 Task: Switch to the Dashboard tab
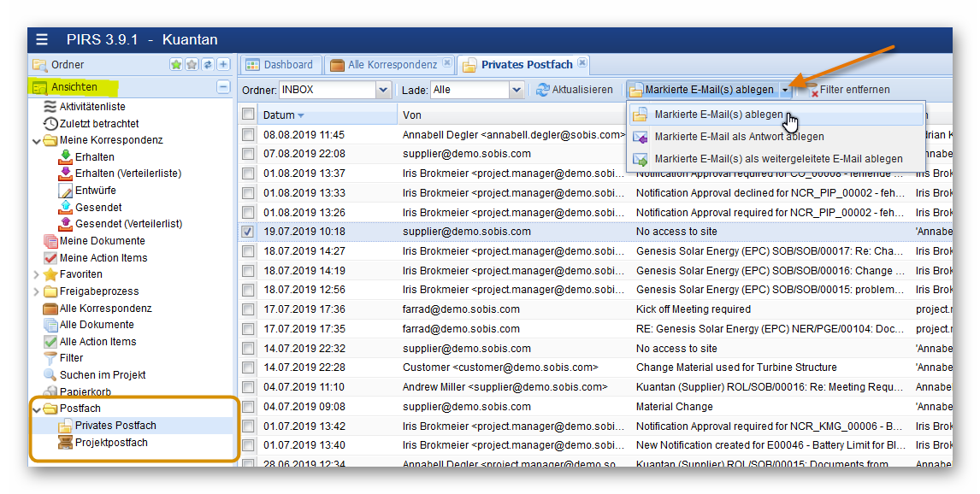pyautogui.click(x=283, y=64)
